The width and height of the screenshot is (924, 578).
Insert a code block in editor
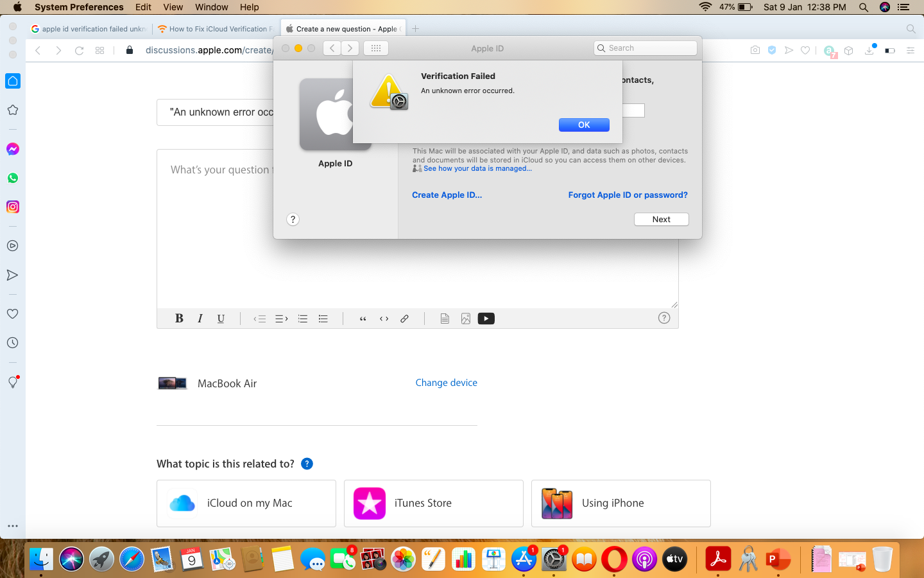384,319
